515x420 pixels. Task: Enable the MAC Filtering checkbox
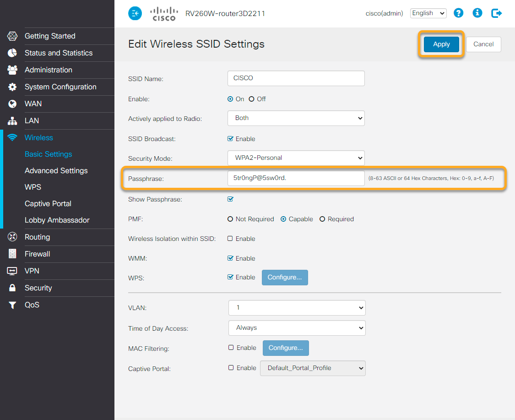coord(231,348)
